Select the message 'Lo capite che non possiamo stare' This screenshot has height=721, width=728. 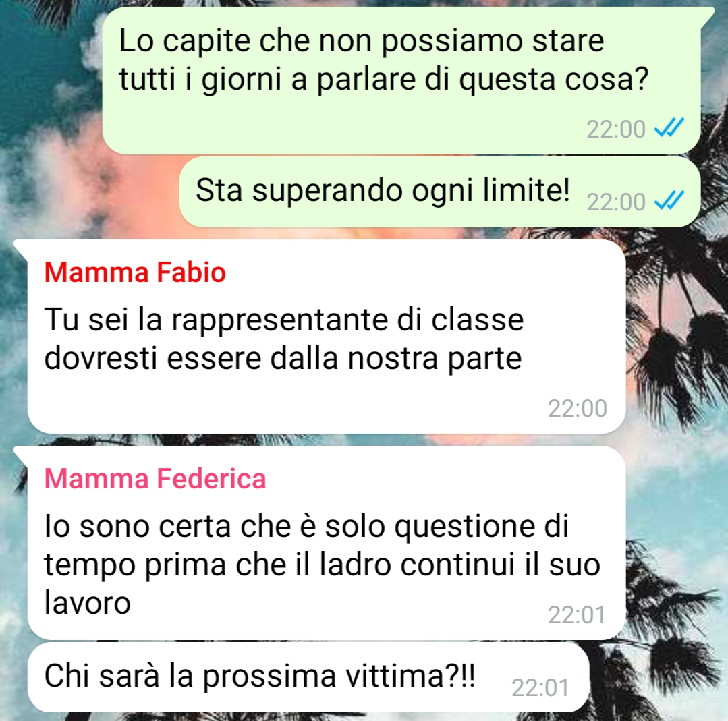tap(401, 80)
